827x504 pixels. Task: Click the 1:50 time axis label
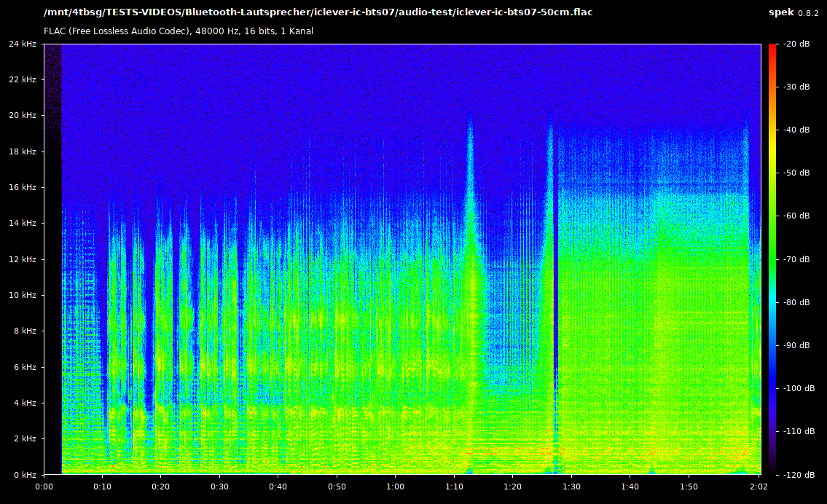tap(689, 487)
